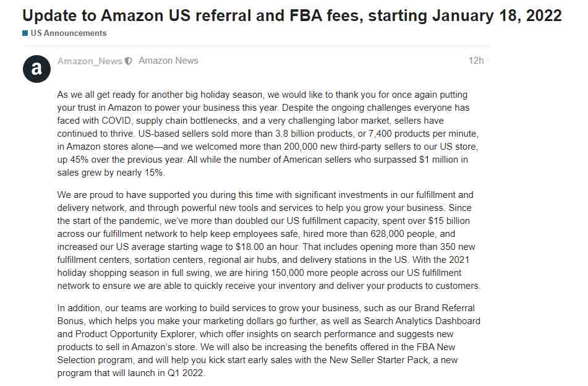Click the 'Amazon News' display name
This screenshot has height=386, width=588.
coord(168,61)
